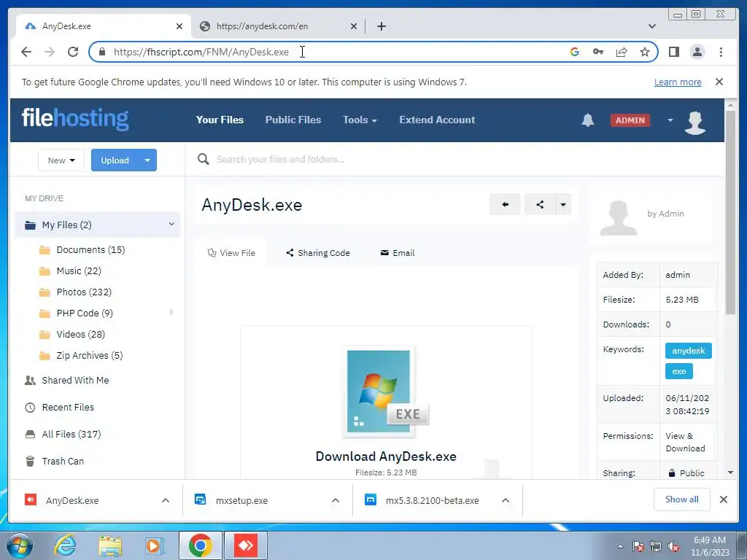This screenshot has width=747, height=560.
Task: Click the filehosting logo
Action: point(75,119)
